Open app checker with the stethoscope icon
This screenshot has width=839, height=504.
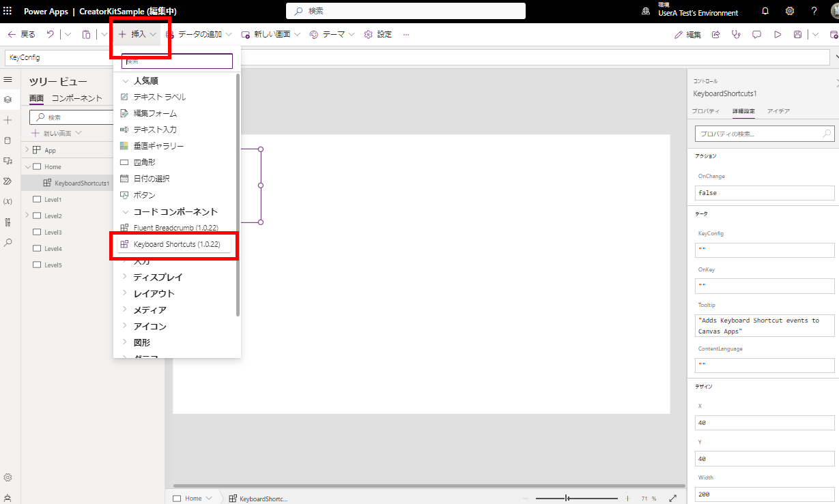pos(736,34)
